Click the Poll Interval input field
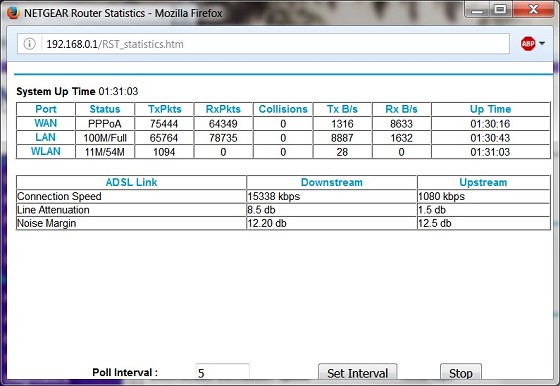This screenshot has height=386, width=560. tap(222, 372)
